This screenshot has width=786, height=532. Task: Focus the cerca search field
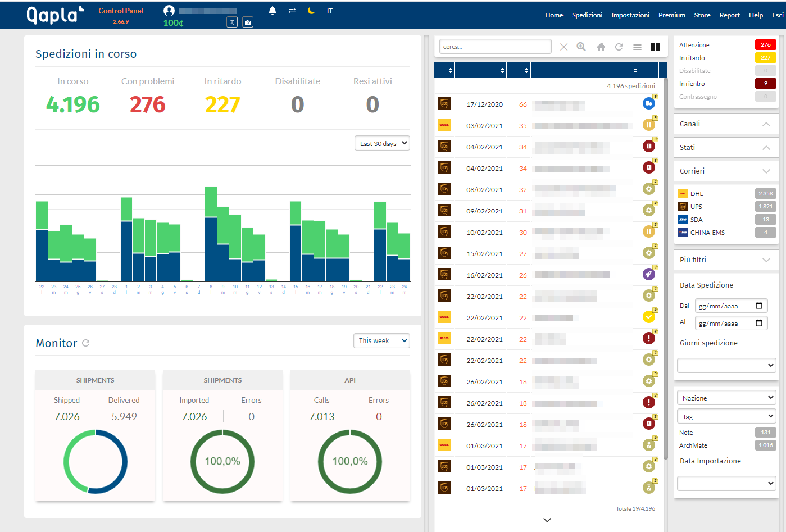coord(496,47)
